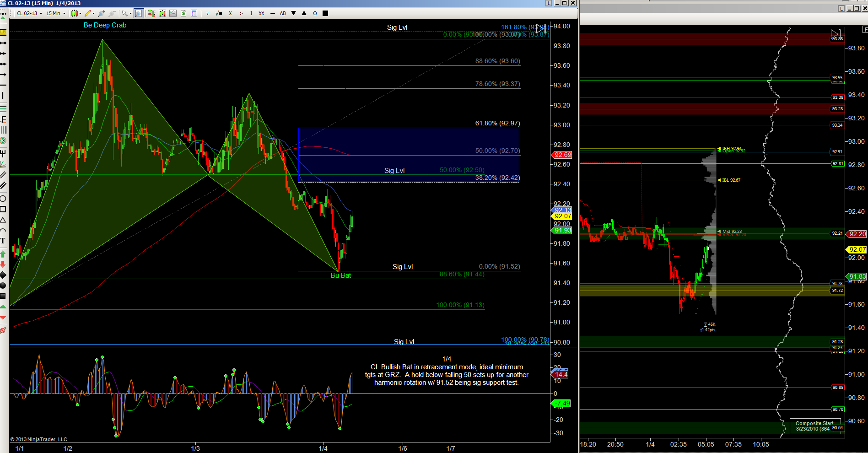Click the XX toolbar button
The width and height of the screenshot is (868, 453).
261,13
